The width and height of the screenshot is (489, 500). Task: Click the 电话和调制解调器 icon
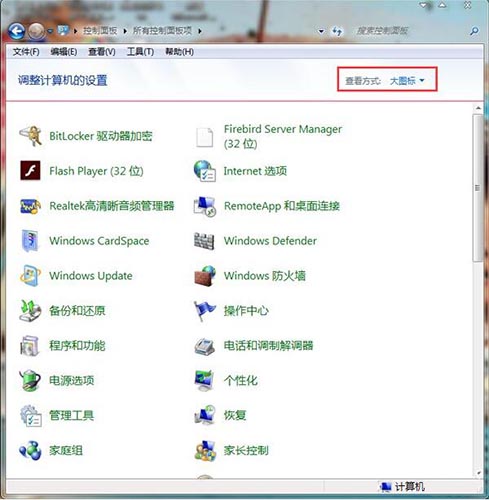click(x=204, y=346)
